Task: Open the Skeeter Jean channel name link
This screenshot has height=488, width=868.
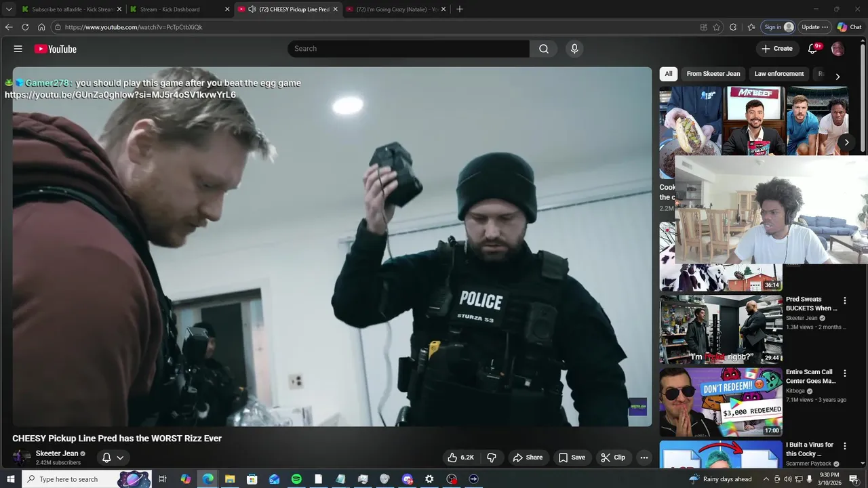Action: pyautogui.click(x=57, y=453)
